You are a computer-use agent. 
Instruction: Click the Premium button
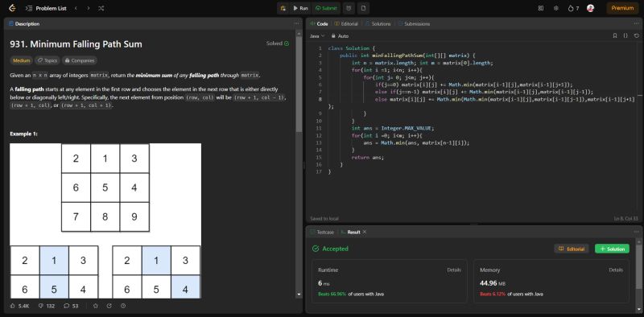pyautogui.click(x=622, y=8)
